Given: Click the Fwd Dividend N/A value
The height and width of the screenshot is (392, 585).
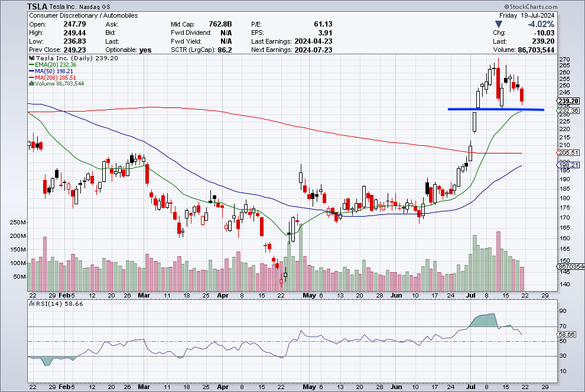Looking at the screenshot, I should coord(226,32).
